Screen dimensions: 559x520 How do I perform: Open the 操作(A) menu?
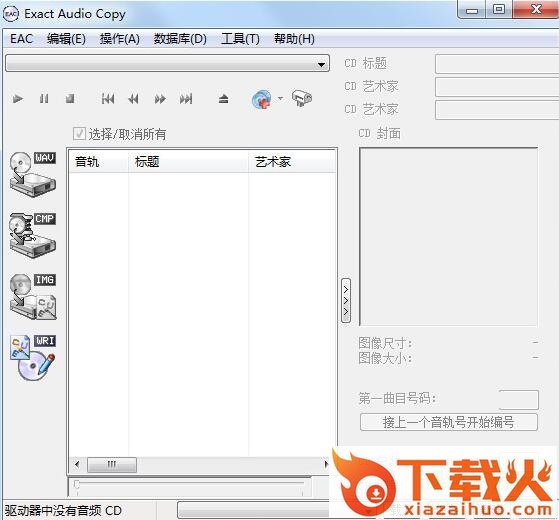120,38
